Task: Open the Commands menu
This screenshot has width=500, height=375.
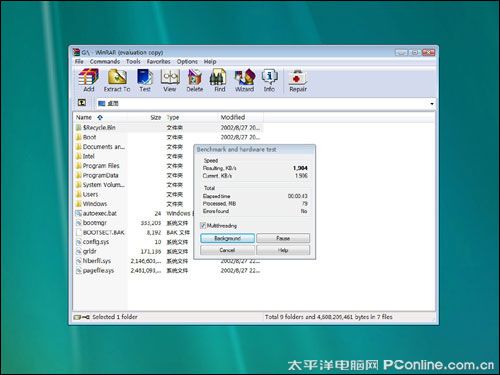Action: (105, 62)
